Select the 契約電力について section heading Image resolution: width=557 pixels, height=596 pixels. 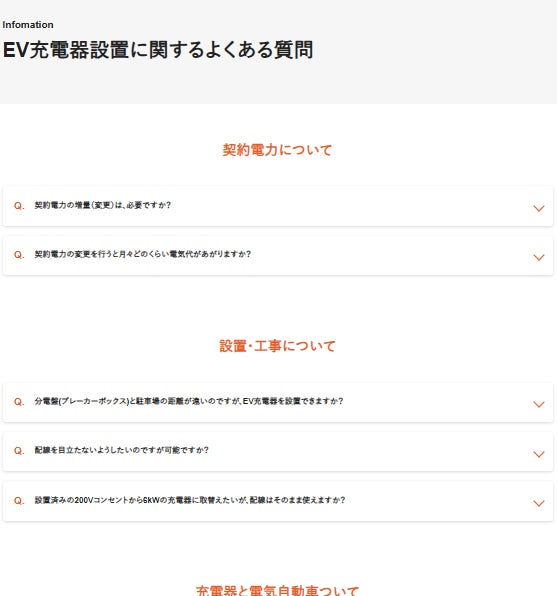pyautogui.click(x=277, y=150)
